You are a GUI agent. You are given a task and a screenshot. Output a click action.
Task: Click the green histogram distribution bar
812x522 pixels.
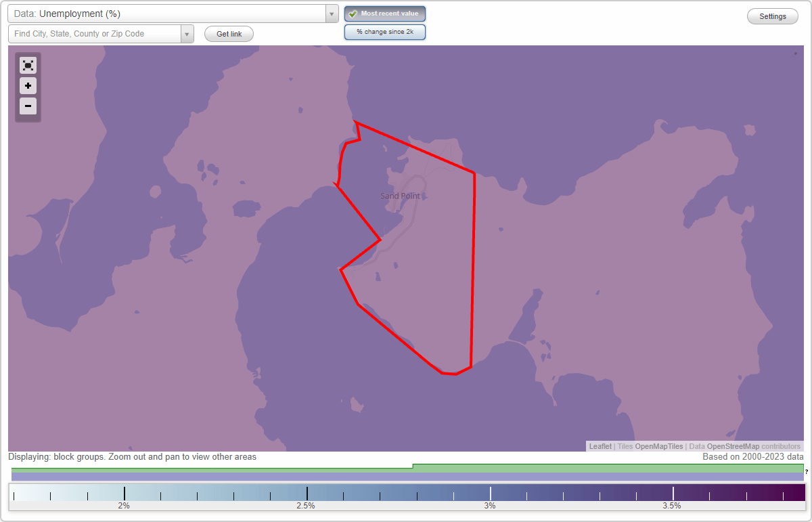(407, 469)
